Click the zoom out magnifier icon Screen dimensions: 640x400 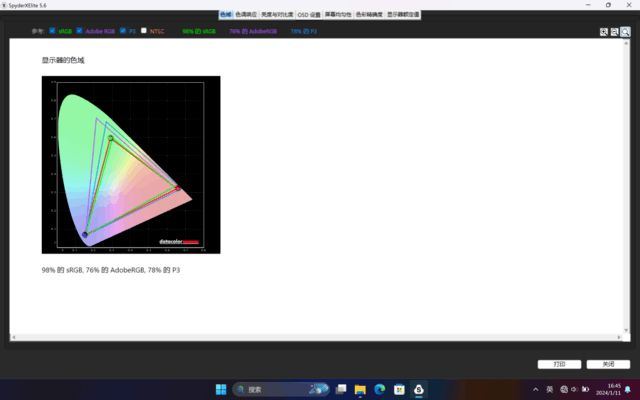pos(615,32)
